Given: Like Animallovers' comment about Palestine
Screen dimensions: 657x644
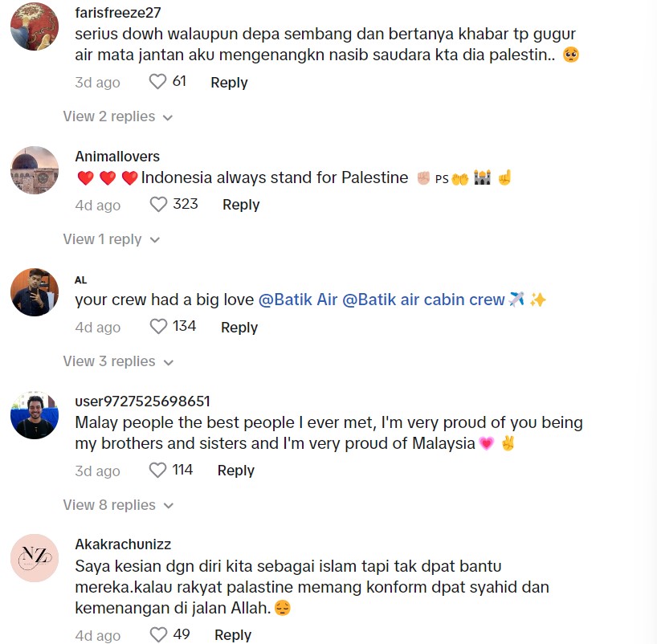Looking at the screenshot, I should (x=158, y=205).
